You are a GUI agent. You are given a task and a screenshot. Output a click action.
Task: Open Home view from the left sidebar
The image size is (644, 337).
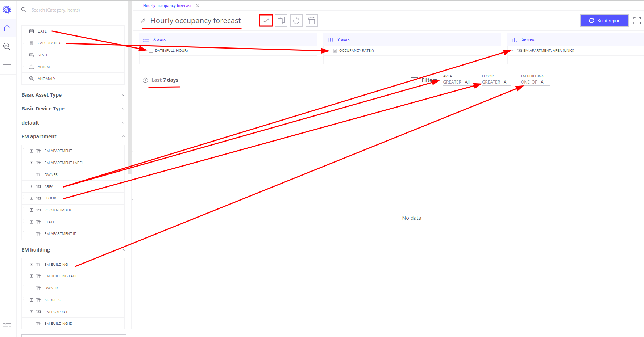(x=7, y=28)
